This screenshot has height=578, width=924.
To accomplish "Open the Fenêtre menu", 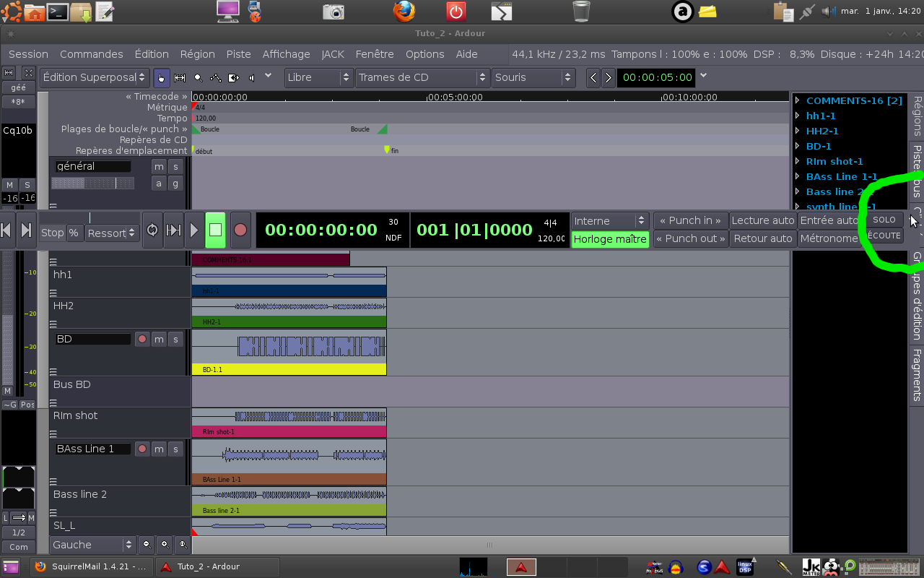I will click(375, 54).
